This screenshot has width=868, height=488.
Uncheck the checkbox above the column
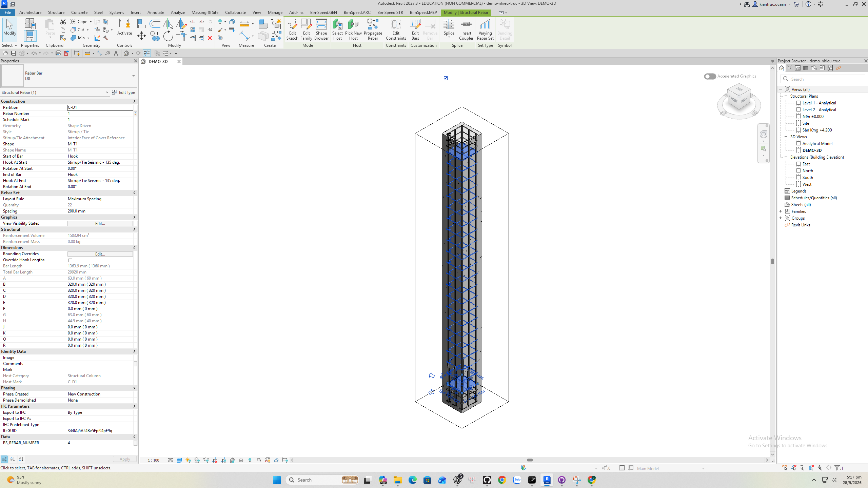(x=446, y=78)
